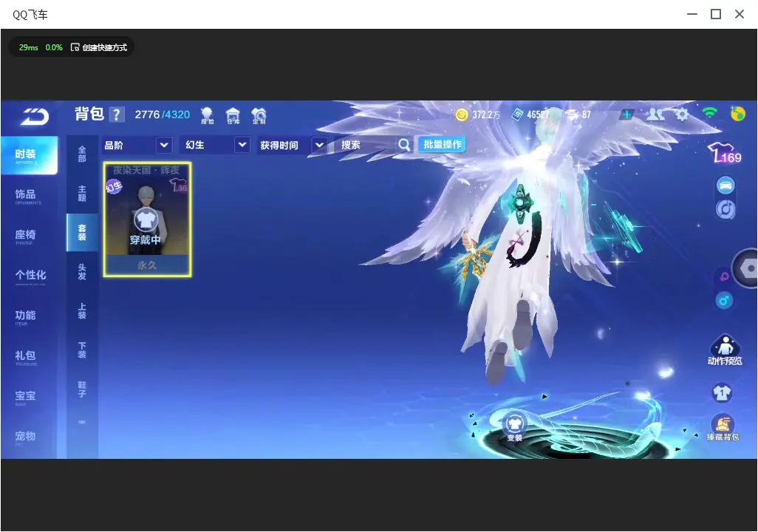
Task: Click the 2776/4320 capacity counter
Action: point(162,115)
